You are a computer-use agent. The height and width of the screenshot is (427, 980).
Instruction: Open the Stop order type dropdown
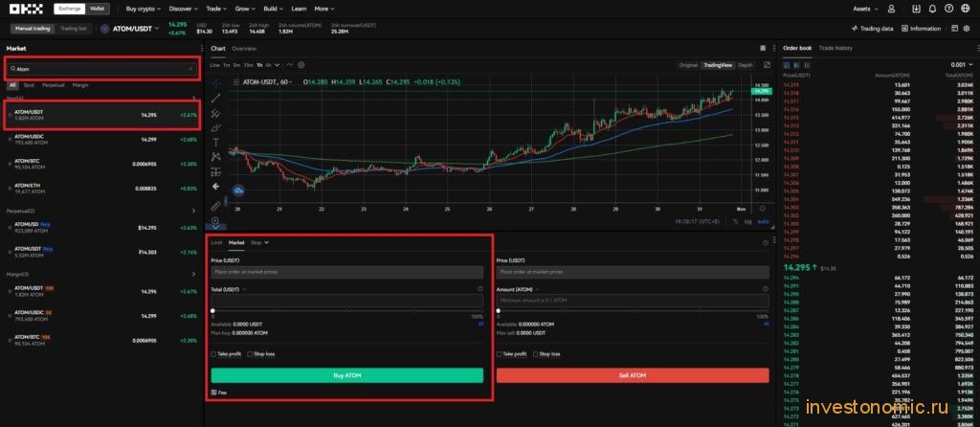click(259, 242)
